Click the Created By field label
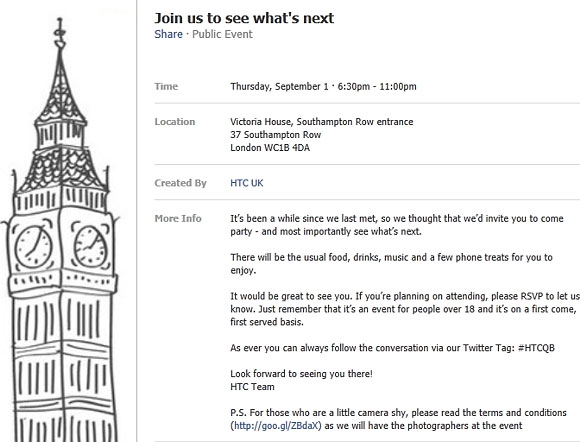The image size is (580, 442). 181,183
